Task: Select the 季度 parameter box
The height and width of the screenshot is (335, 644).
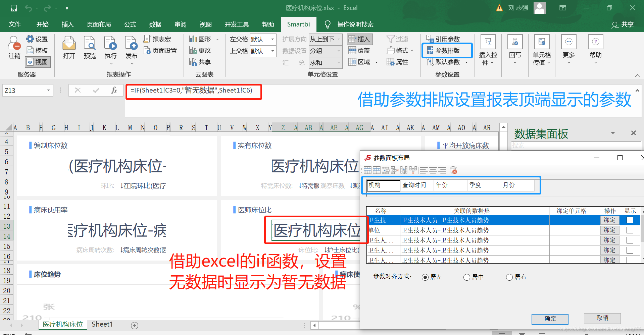Action: pos(484,185)
